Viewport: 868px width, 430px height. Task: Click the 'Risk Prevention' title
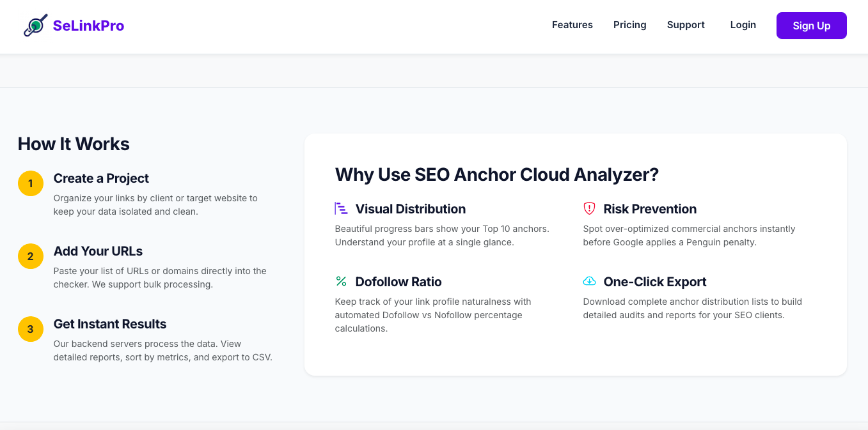click(x=650, y=209)
